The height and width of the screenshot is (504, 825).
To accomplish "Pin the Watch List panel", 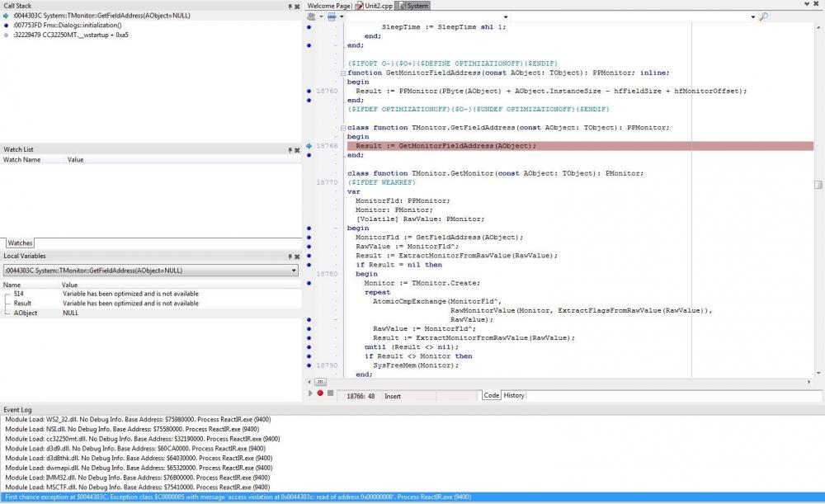I will point(290,150).
